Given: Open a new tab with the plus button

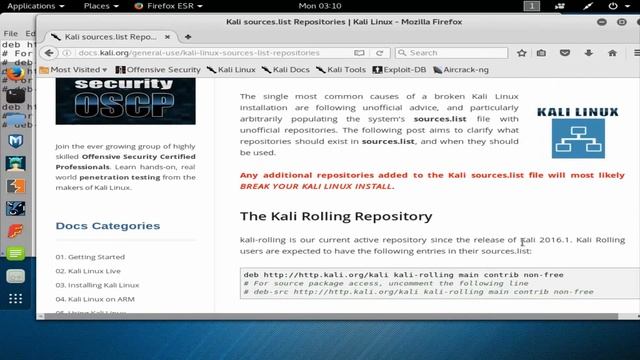Looking at the screenshot, I should [x=188, y=37].
